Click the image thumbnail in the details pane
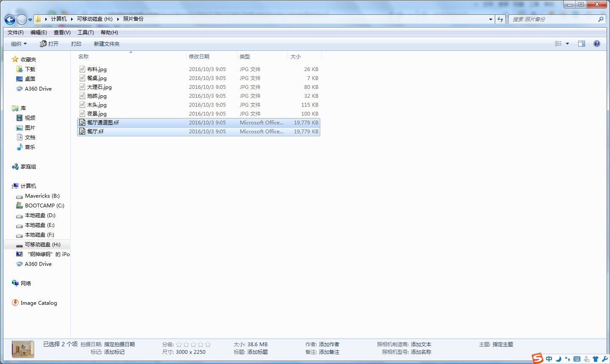The width and height of the screenshot is (610, 364). click(23, 349)
